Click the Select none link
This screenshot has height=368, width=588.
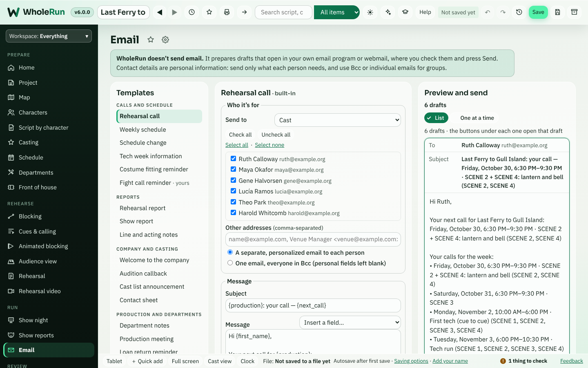coord(269,145)
